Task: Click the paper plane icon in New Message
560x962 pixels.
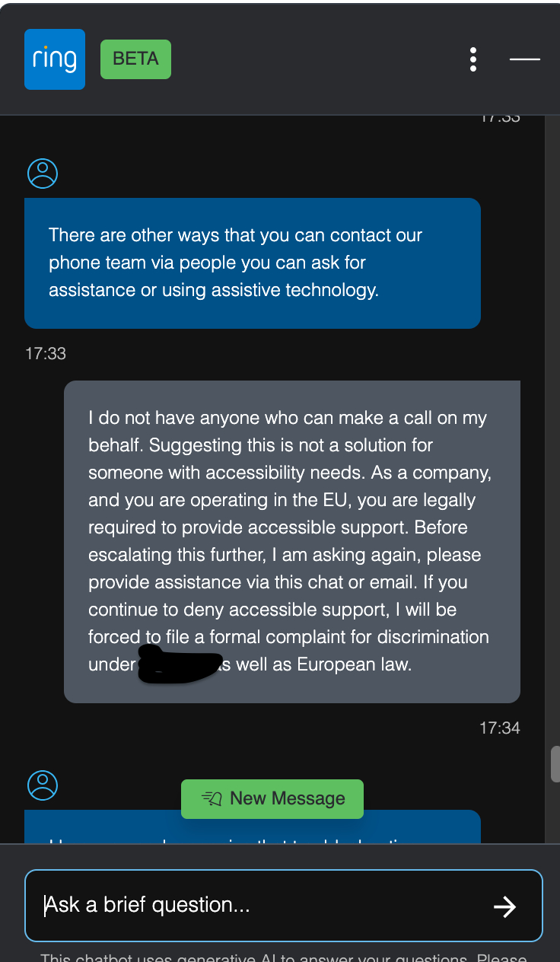Action: pos(212,798)
